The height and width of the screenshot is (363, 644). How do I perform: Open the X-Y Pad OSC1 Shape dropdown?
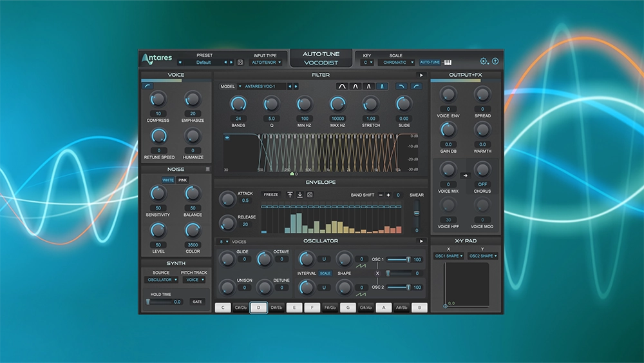[448, 256]
